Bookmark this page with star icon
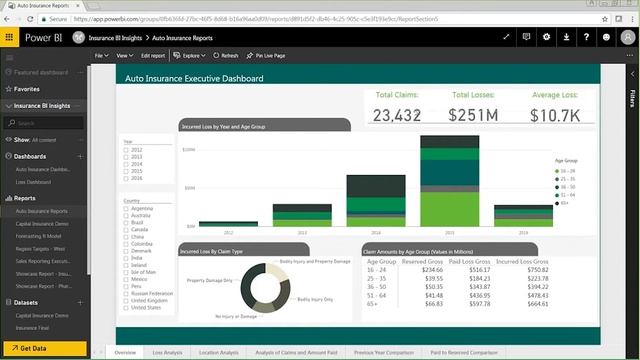 pos(605,19)
